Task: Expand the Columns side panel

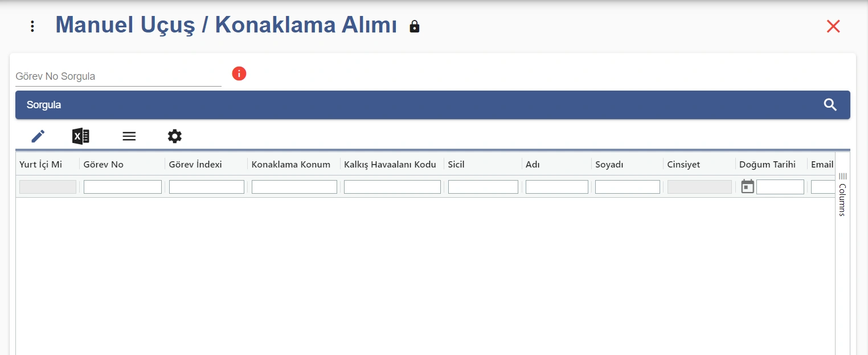Action: (x=842, y=194)
